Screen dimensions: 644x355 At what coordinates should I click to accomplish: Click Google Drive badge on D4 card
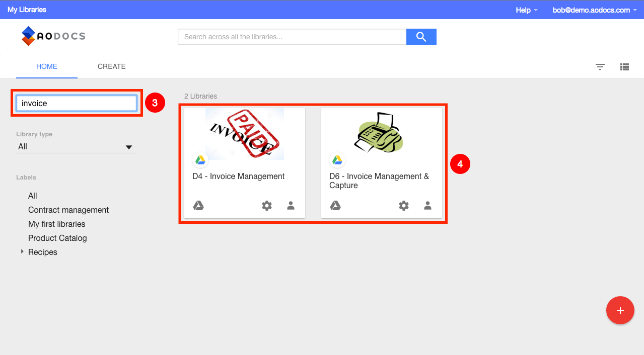pos(200,160)
